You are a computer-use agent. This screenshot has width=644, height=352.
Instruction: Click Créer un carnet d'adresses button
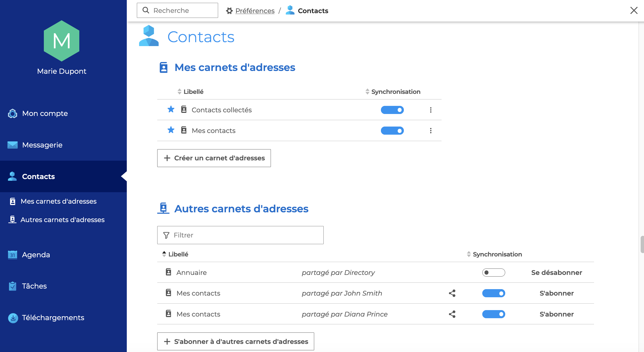(x=214, y=158)
